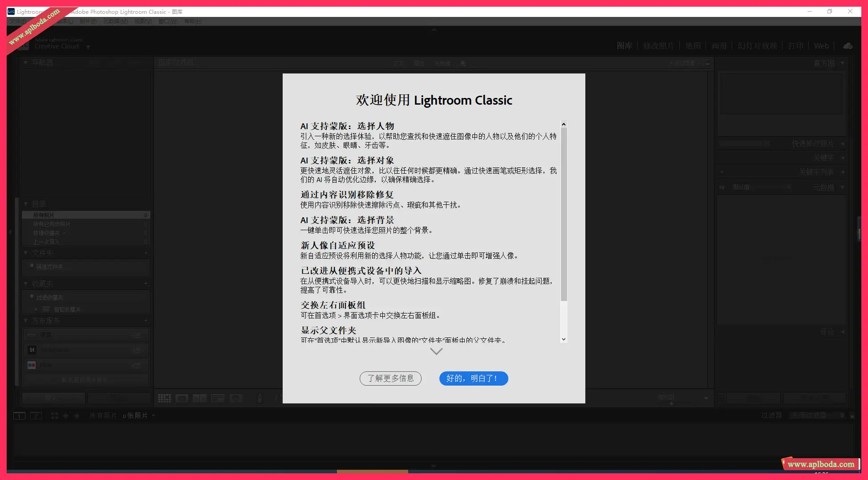Viewport: 868px width, 480px height.
Task: Select the Painter spray-can tool
Action: [260, 398]
